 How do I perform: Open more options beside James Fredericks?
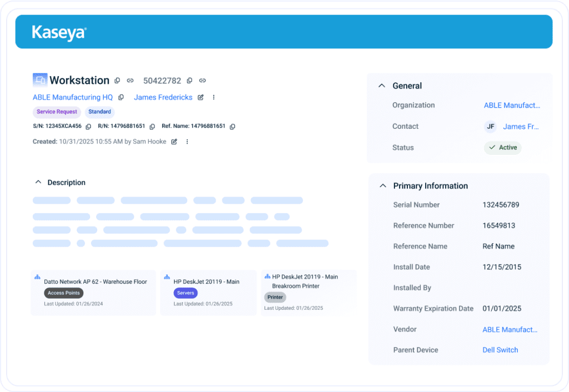click(213, 98)
